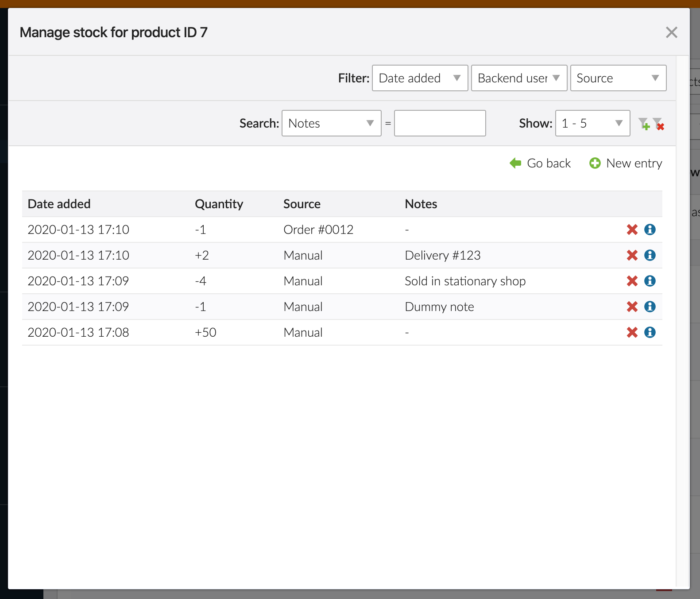
Task: Delete the +50 Manual stock entry
Action: tap(632, 332)
